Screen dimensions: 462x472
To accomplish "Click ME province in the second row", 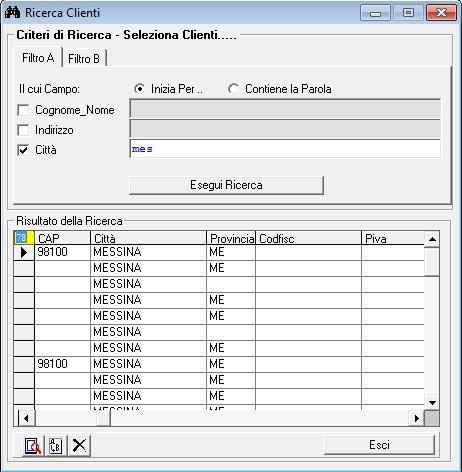I will [x=231, y=268].
